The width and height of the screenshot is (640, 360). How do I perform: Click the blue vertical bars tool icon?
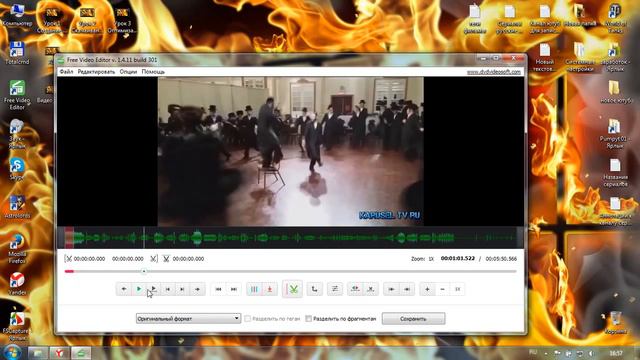[254, 289]
